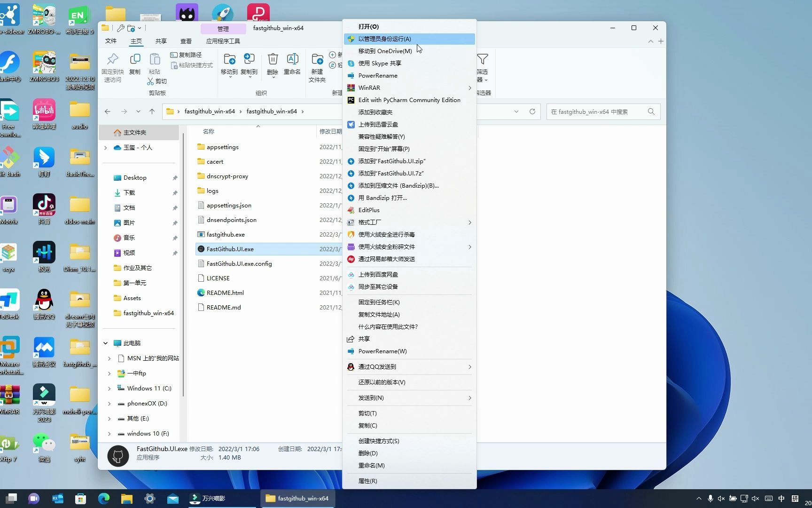812x508 pixels.
Task: Choose 打开(O) in the context menu
Action: 409,27
